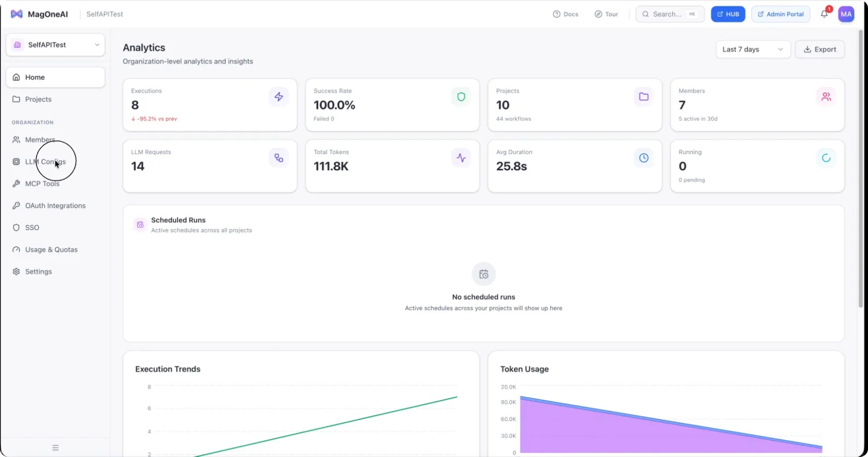
Task: Click the Total Tokens activity icon
Action: 461,158
